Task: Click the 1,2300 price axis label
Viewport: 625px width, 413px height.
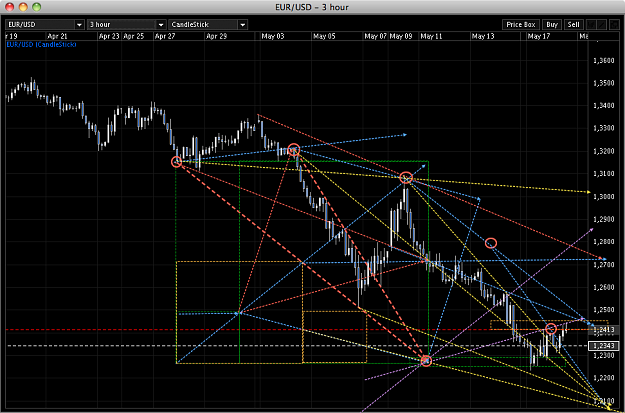Action: click(x=602, y=356)
